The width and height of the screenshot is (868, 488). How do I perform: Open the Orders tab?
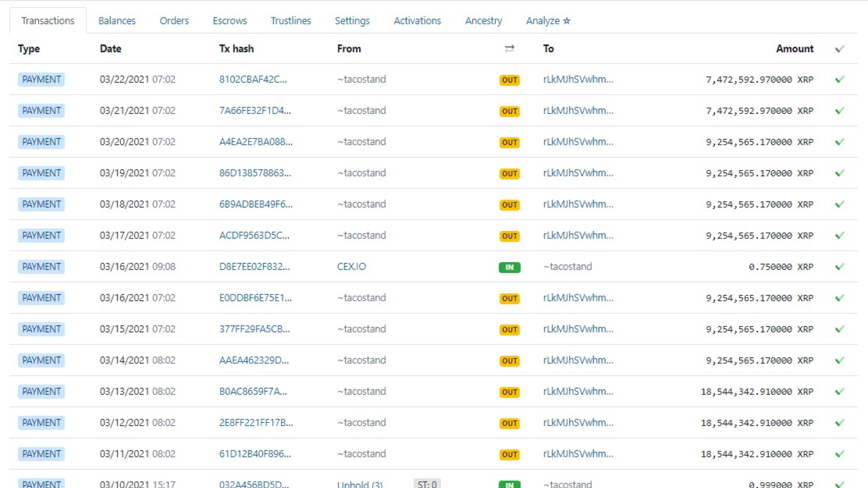174,21
